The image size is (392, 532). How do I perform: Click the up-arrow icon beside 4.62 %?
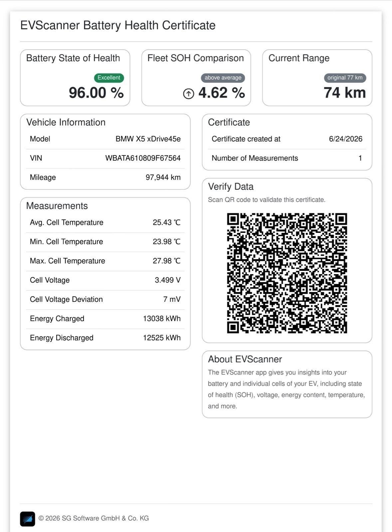coord(189,94)
